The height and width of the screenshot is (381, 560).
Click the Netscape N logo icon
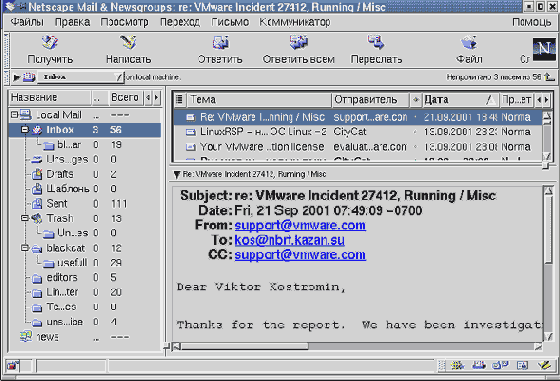(x=544, y=50)
